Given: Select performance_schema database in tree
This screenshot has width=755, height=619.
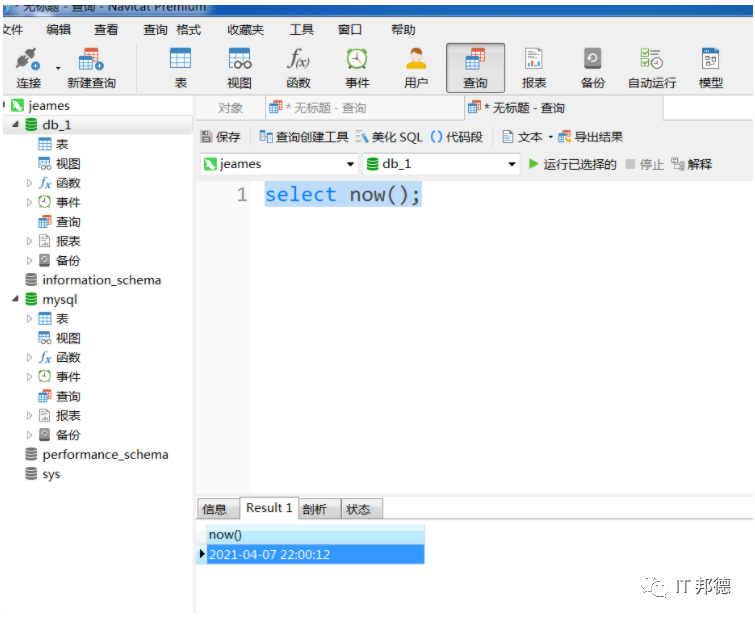Looking at the screenshot, I should pyautogui.click(x=97, y=454).
